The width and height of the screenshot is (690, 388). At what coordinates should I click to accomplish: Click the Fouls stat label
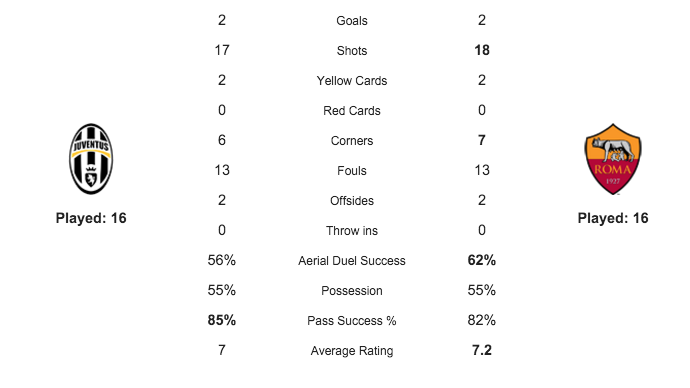point(352,170)
